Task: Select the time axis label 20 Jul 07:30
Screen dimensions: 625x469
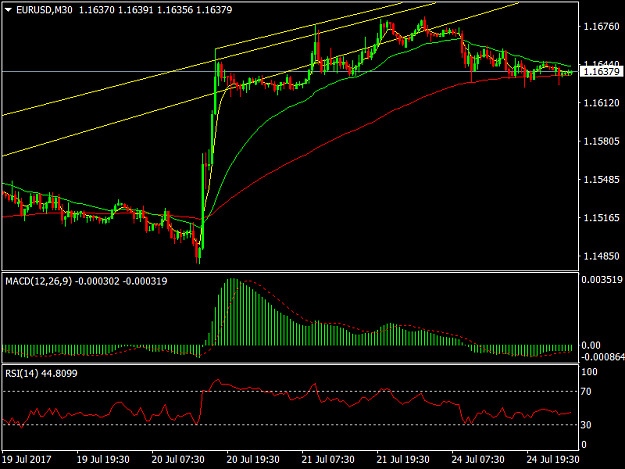Action: [x=178, y=460]
